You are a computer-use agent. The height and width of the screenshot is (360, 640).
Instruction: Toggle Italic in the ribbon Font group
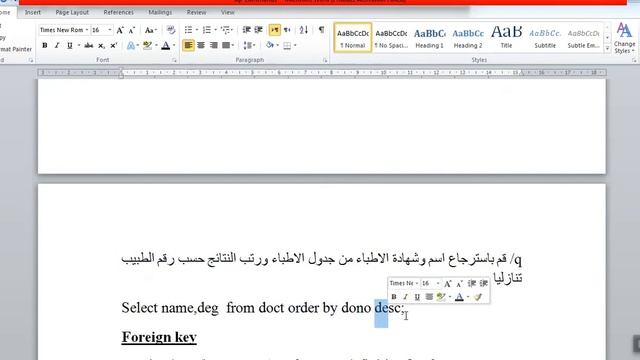click(57, 45)
